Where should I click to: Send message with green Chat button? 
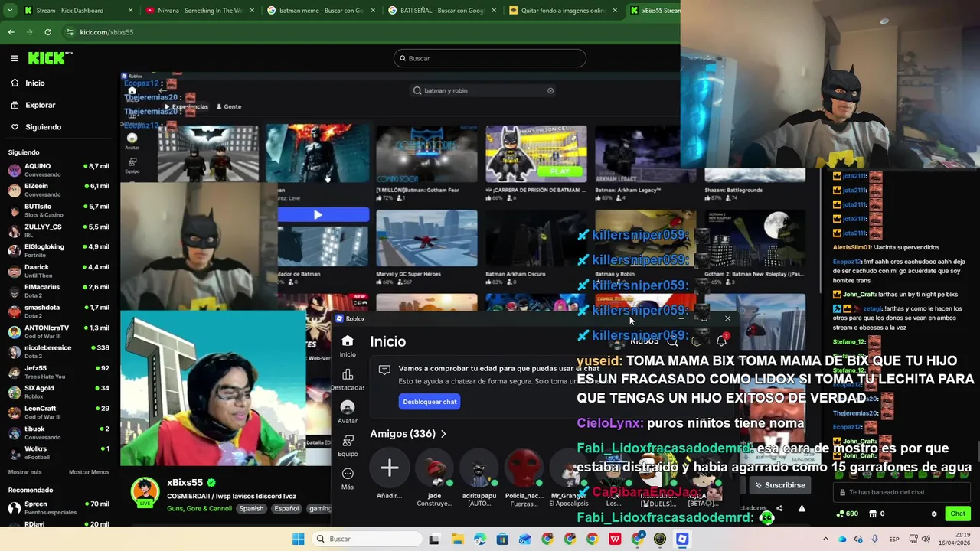[958, 514]
